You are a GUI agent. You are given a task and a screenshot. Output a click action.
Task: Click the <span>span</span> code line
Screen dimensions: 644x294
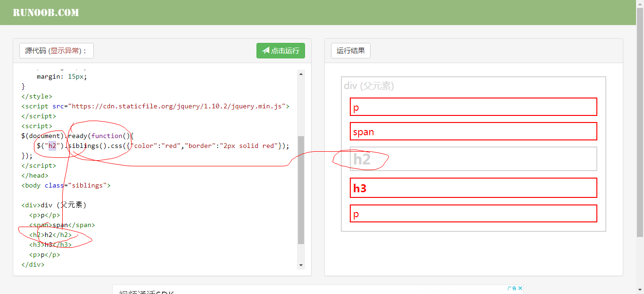(x=62, y=225)
